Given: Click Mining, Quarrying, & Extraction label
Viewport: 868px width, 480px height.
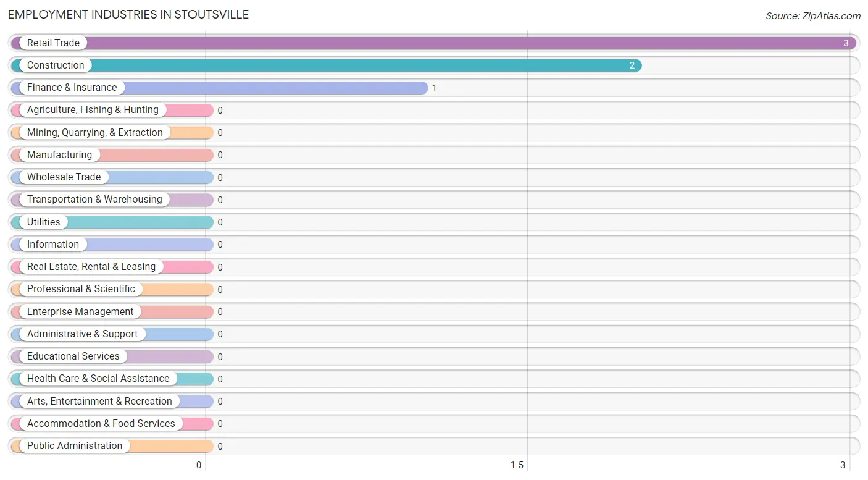Looking at the screenshot, I should (x=95, y=133).
